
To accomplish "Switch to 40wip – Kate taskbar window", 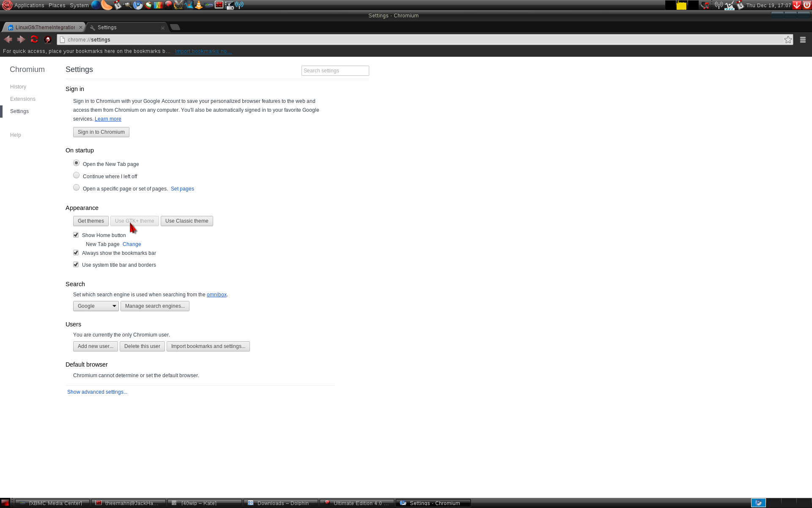I will click(x=205, y=503).
